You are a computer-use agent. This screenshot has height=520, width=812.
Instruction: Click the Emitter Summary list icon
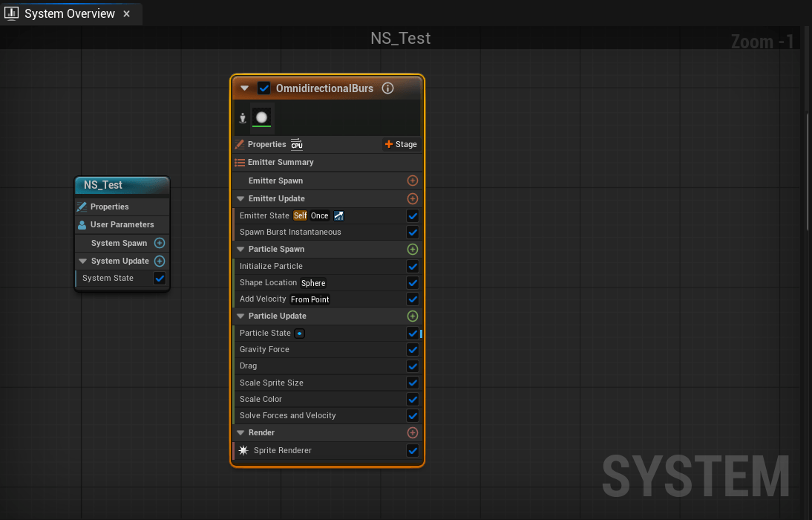(x=240, y=162)
